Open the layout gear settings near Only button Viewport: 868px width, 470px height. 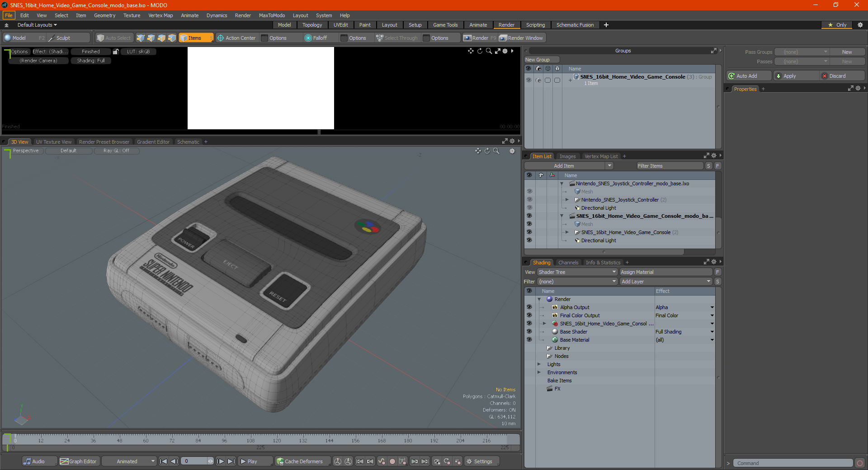860,25
